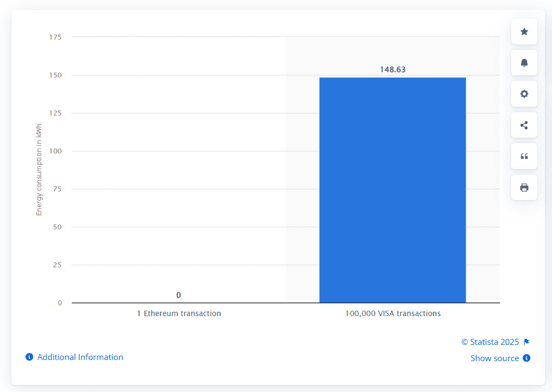The height and width of the screenshot is (392, 552).
Task: Click the share icon
Action: 523,125
